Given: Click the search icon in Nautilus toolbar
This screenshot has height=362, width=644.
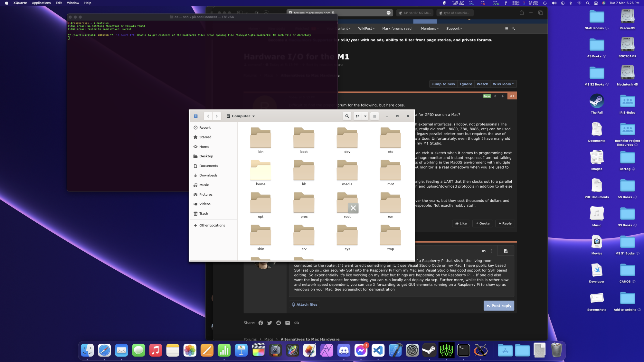Looking at the screenshot, I should click(x=347, y=116).
